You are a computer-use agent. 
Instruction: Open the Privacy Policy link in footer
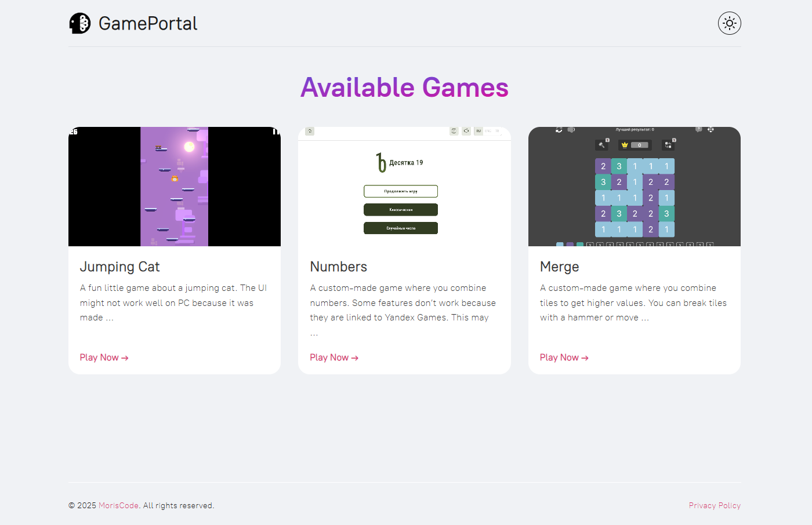click(715, 505)
